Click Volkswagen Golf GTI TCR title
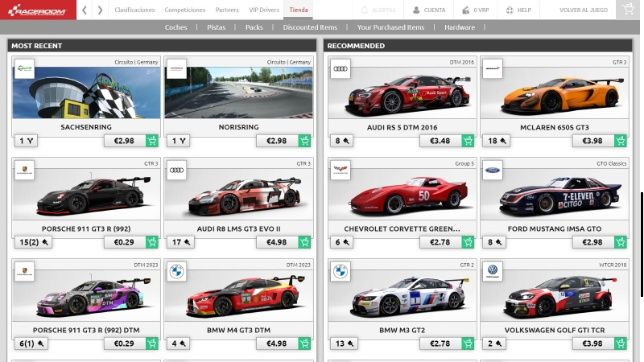Screen dimensions: 644x362 [555, 330]
